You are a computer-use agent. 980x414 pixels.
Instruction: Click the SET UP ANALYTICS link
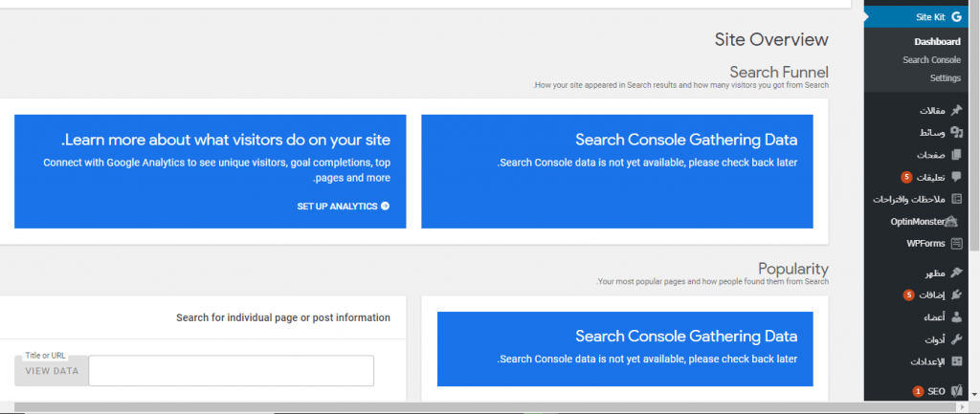(x=344, y=206)
